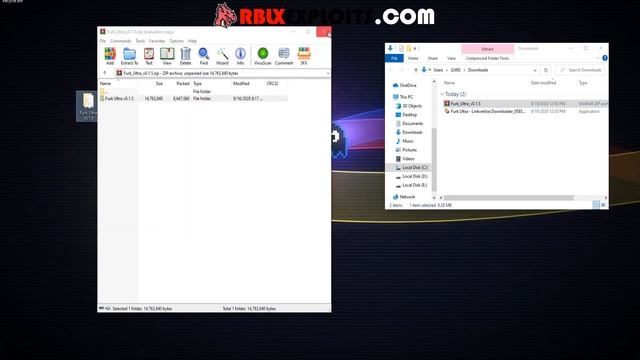
Task: Click Explorer horizontal scrollbar
Action: (x=509, y=198)
